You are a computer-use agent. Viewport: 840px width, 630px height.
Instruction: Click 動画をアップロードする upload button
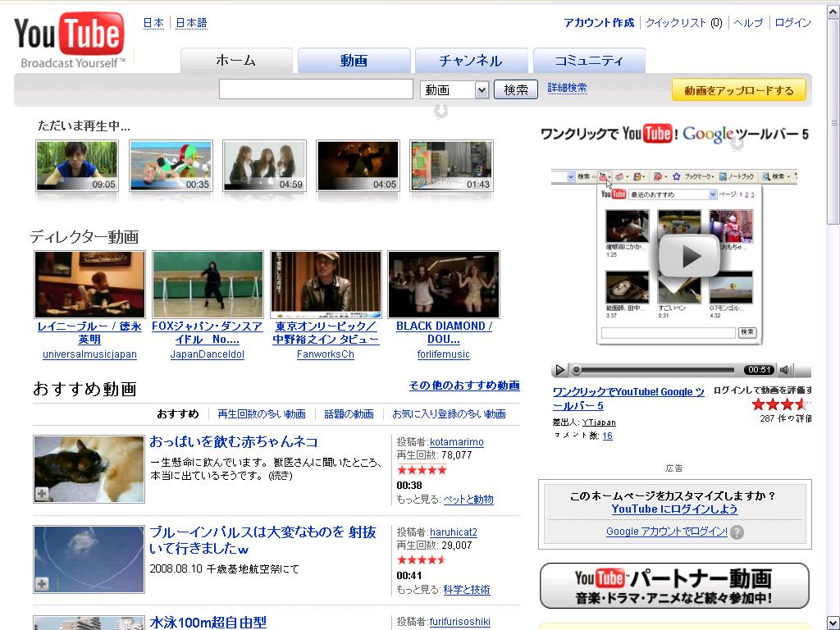coord(739,90)
